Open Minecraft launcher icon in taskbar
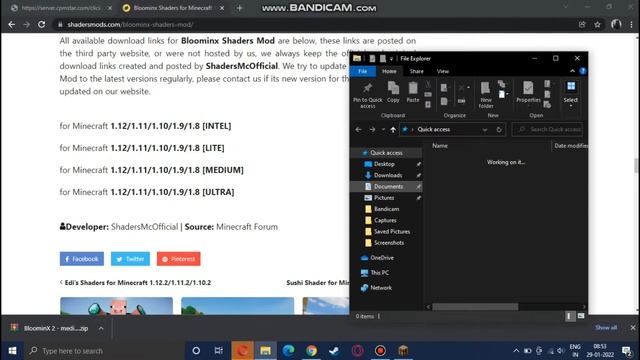 [403, 351]
